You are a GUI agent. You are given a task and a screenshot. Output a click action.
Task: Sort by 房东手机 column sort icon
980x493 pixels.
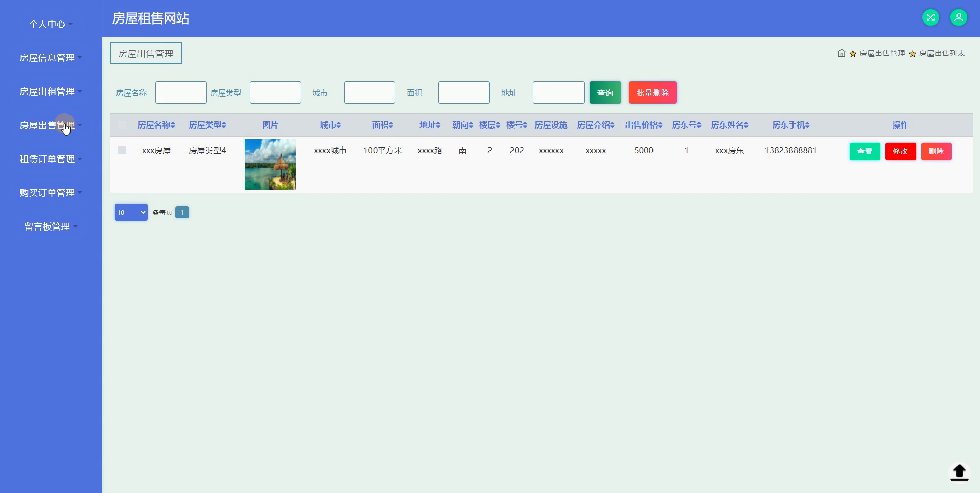pos(807,125)
